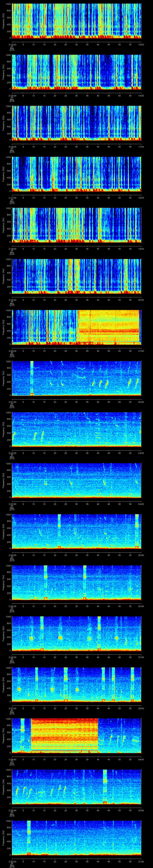Click the 2:17:00 spectrogram panel
The width and height of the screenshot is (153, 868).
tap(76, 174)
